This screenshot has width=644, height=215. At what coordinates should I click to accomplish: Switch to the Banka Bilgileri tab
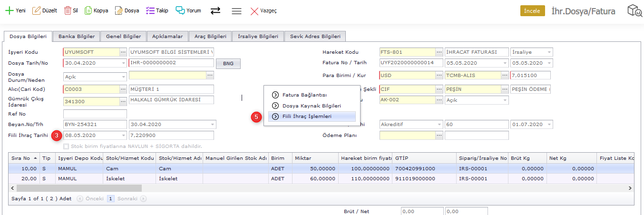point(76,36)
